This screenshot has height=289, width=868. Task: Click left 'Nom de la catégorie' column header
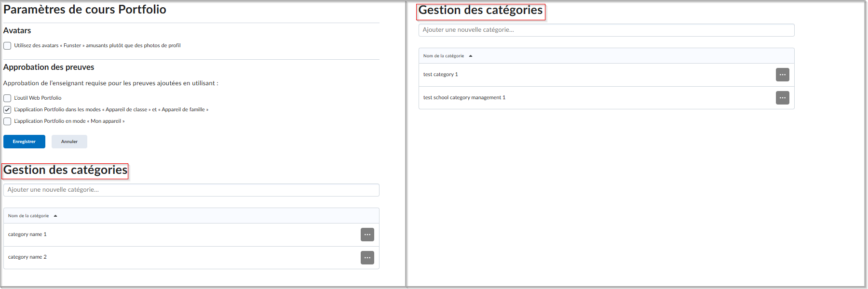(28, 216)
